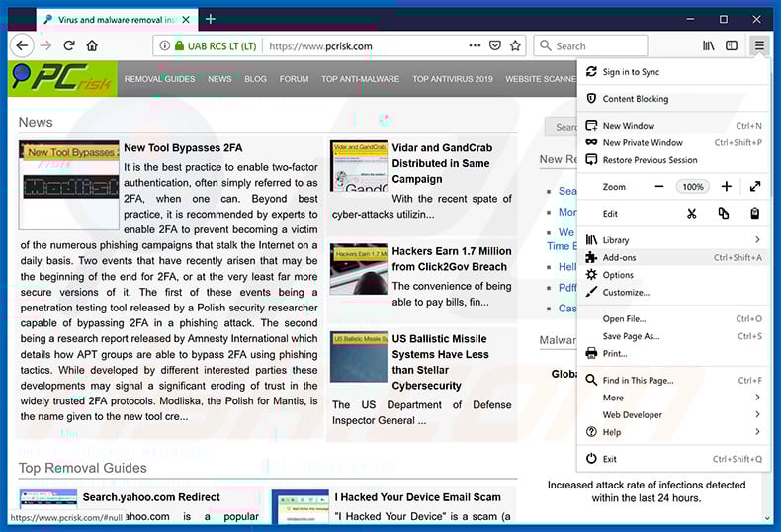This screenshot has width=781, height=532.
Task: Click Print... in the menu
Action: (674, 354)
